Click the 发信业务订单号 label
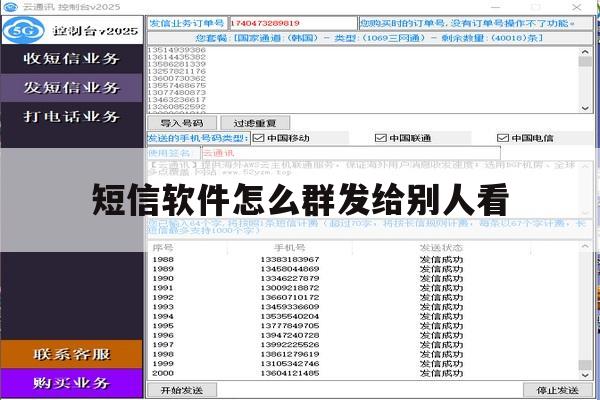This screenshot has width=600, height=400. 187,23
